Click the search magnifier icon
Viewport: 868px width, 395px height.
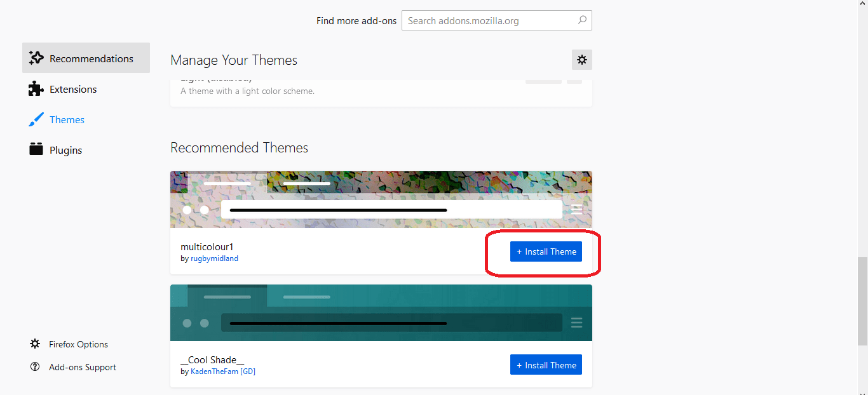coord(582,20)
